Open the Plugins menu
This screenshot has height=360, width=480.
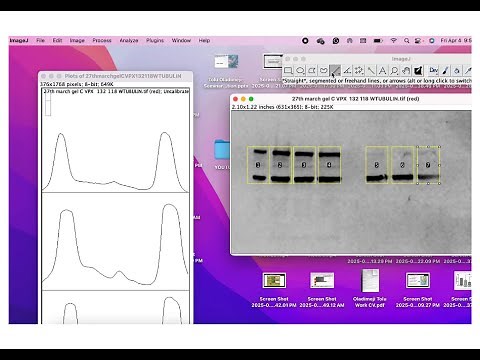(155, 40)
